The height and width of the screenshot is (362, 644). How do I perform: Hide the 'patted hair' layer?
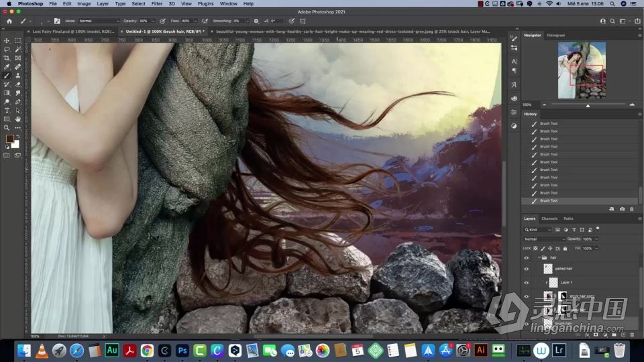pos(526,268)
